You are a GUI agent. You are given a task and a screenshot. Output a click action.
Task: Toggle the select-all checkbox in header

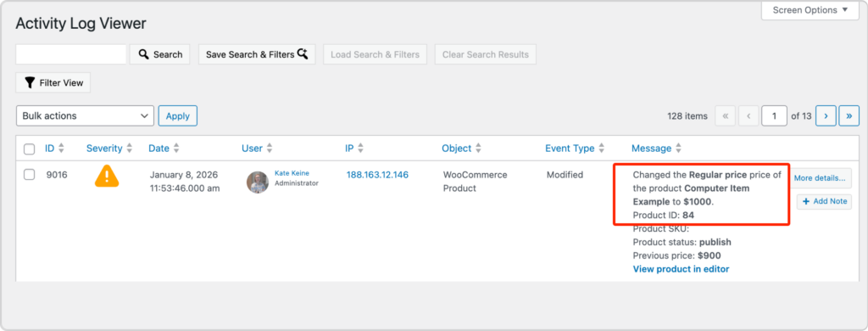[30, 149]
